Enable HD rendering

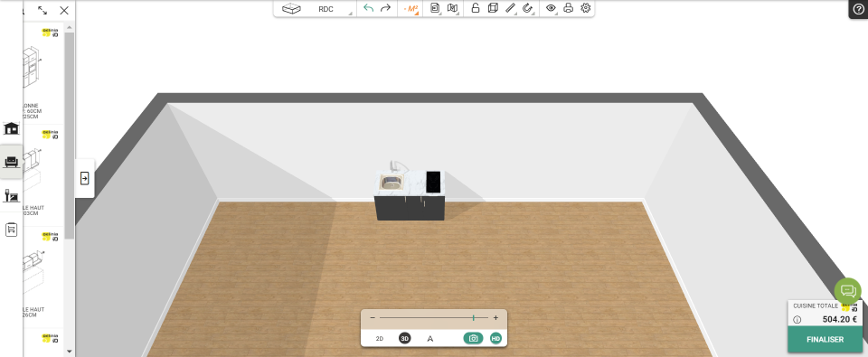(496, 338)
